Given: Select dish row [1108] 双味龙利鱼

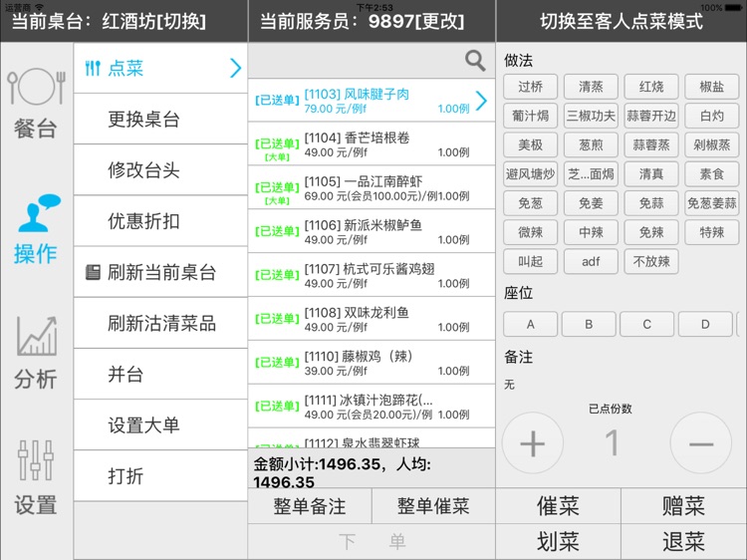Looking at the screenshot, I should (372, 319).
